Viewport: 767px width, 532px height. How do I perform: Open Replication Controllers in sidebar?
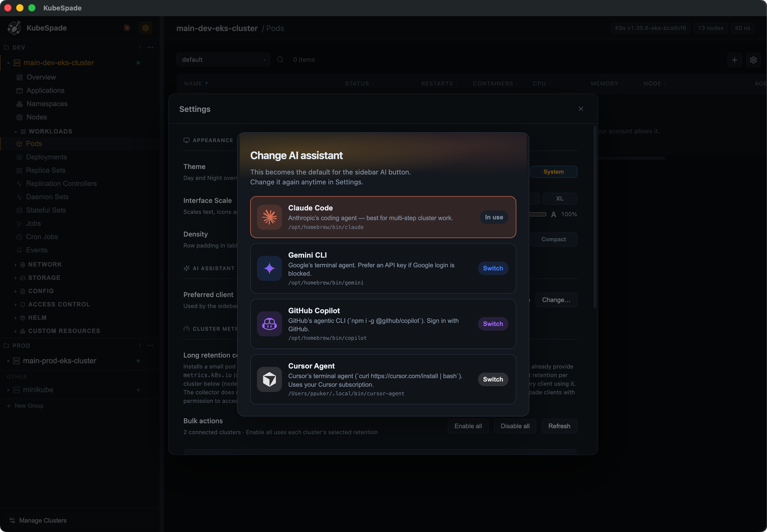61,184
